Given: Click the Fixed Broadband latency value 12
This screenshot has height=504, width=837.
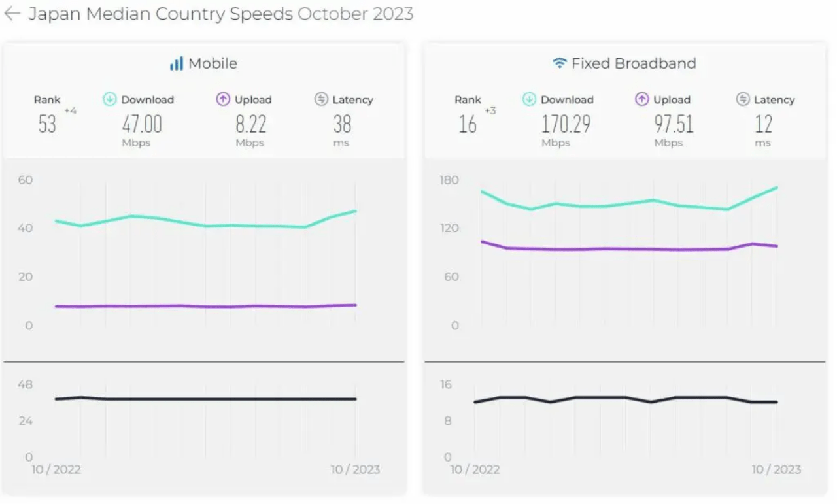Looking at the screenshot, I should pyautogui.click(x=763, y=124).
